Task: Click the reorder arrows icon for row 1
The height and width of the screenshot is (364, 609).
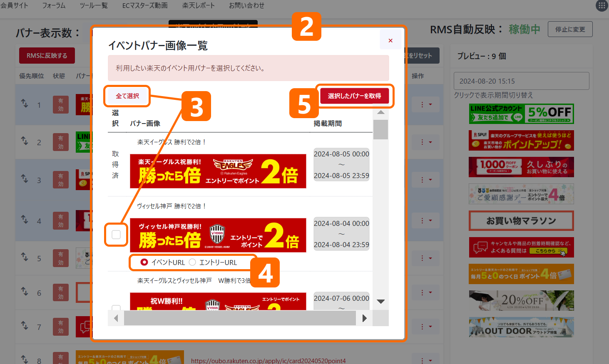Action: point(25,103)
